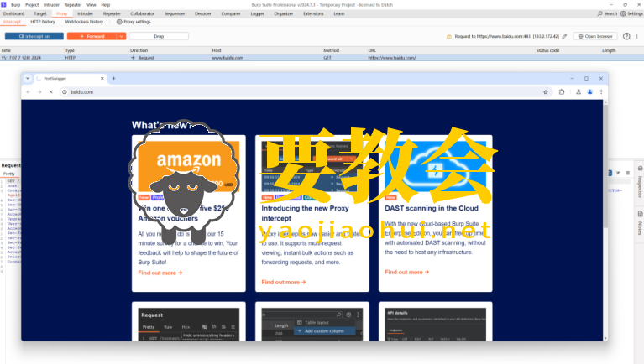Open the Sequencer tab

(x=175, y=13)
